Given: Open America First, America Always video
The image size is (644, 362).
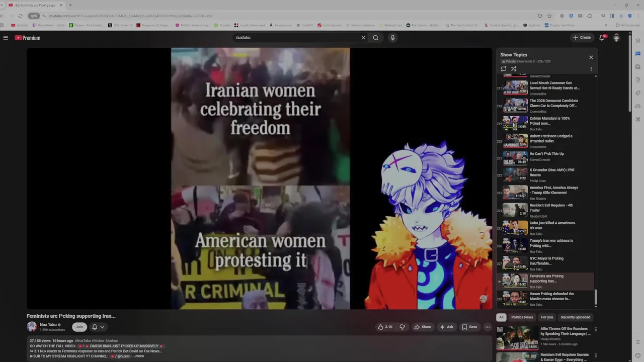Looking at the screenshot, I should [545, 193].
